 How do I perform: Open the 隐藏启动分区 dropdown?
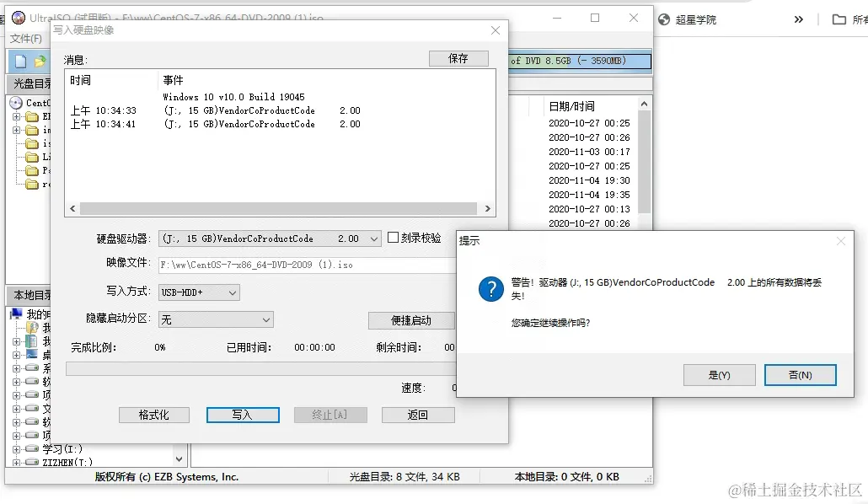[x=266, y=319]
